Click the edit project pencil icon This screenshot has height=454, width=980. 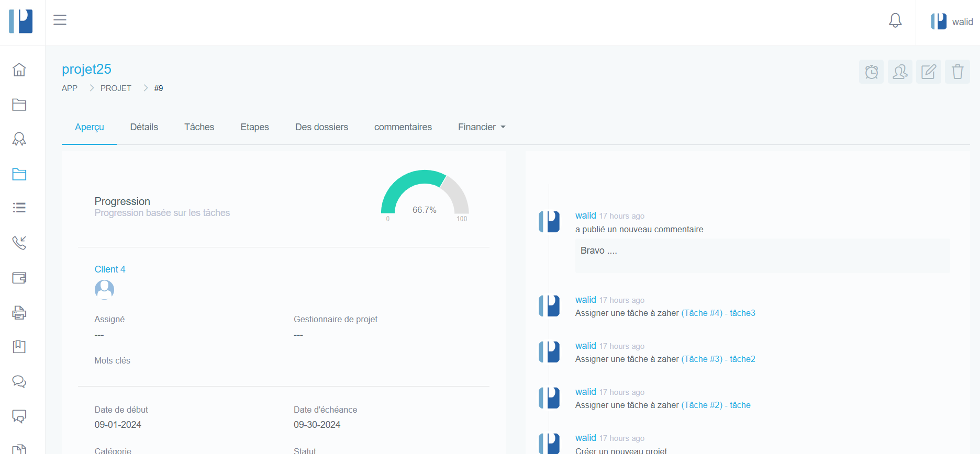pyautogui.click(x=928, y=72)
